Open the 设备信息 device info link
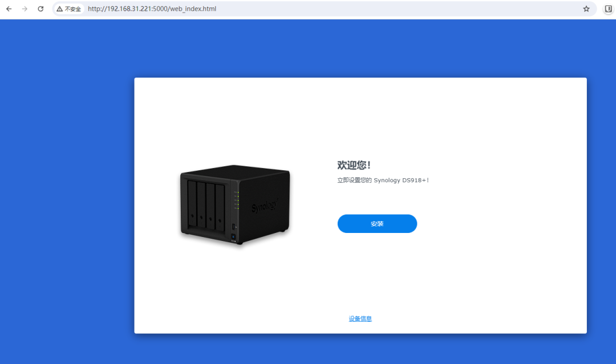The image size is (616, 364). (x=360, y=319)
